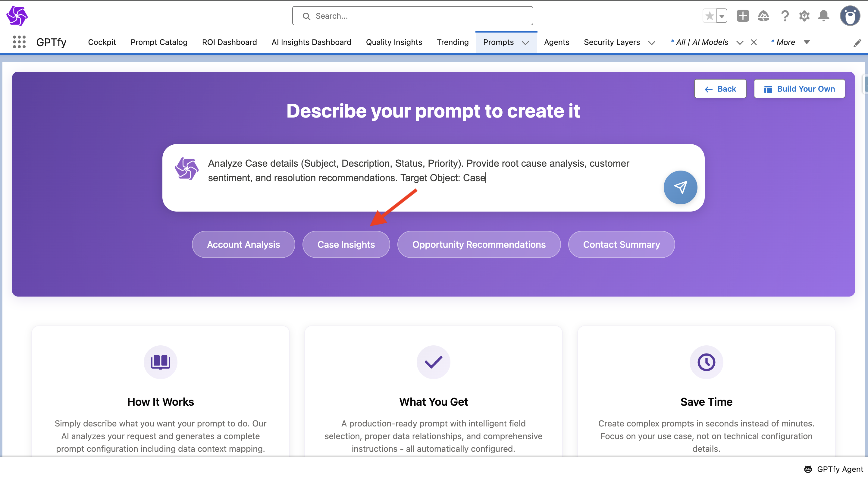The image size is (868, 481).
Task: Click the Build Your Own button
Action: (799, 89)
